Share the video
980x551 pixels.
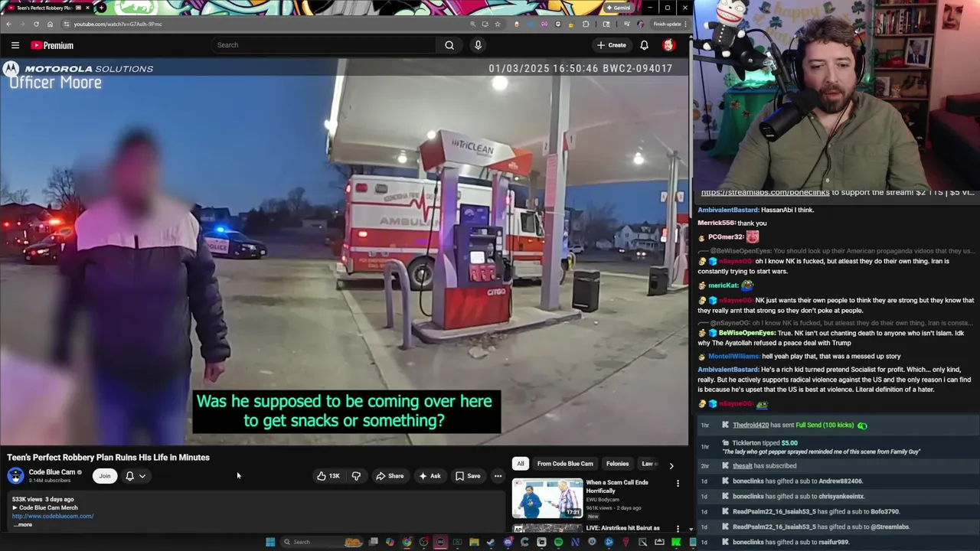tap(390, 476)
